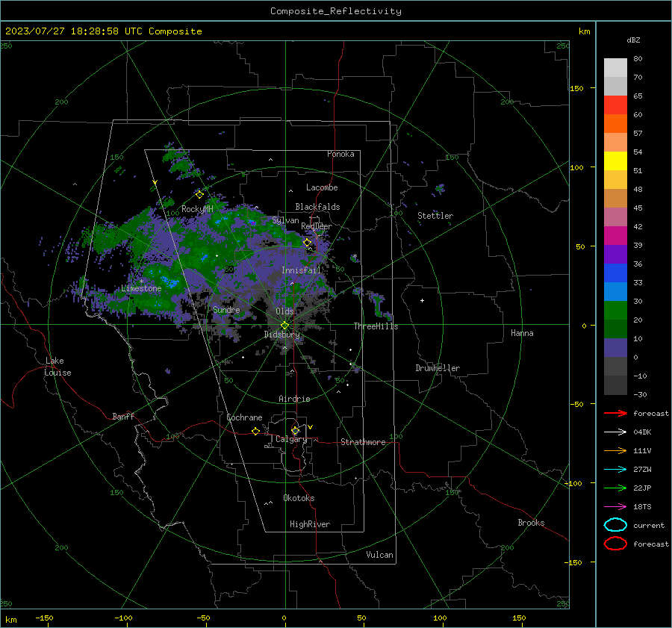This screenshot has height=628, width=672.
Task: Click the Calgary city label
Action: coord(291,439)
